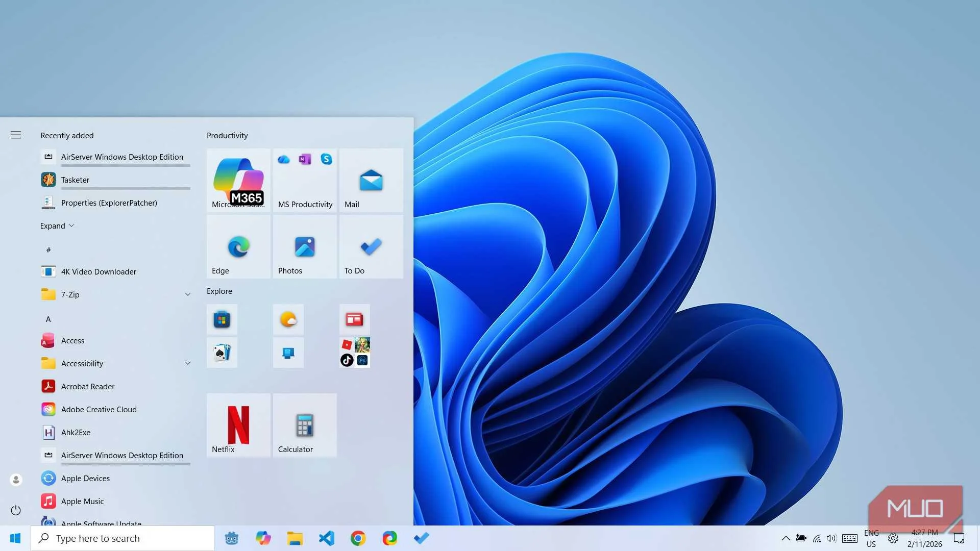Start Solitaire Collection from Explore
This screenshot has height=551, width=980.
[x=222, y=352]
